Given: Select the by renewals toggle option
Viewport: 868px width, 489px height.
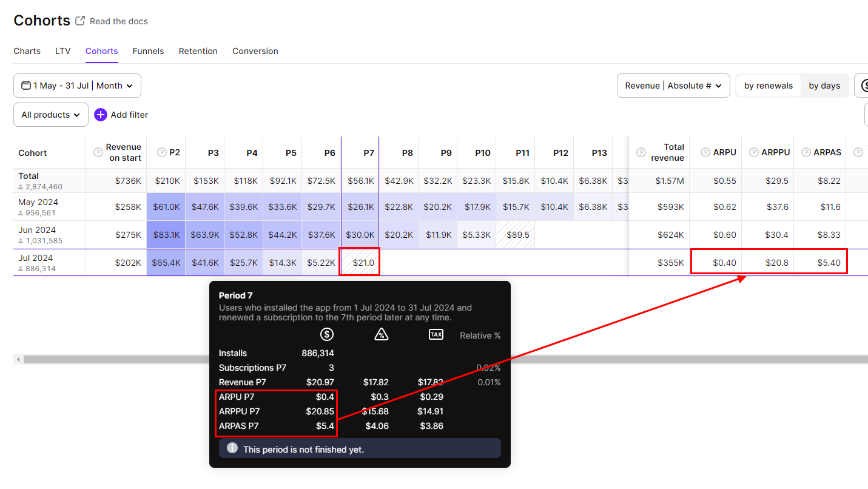Looking at the screenshot, I should pyautogui.click(x=769, y=86).
